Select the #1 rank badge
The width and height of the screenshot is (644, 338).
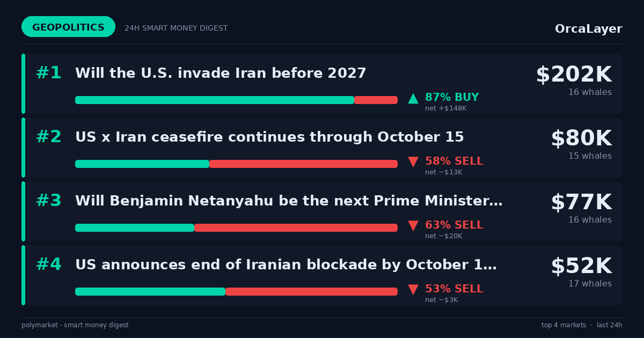tap(49, 73)
